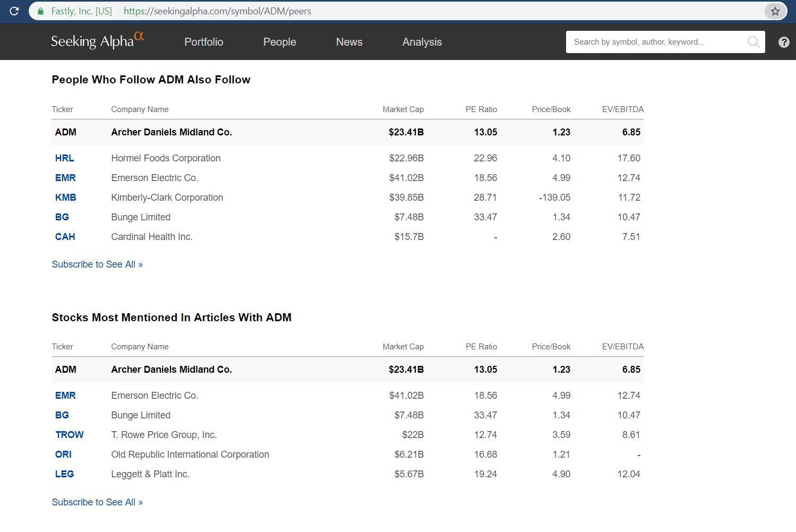Click T. Rowe Price's market cap $22B
The image size is (796, 532).
413,435
